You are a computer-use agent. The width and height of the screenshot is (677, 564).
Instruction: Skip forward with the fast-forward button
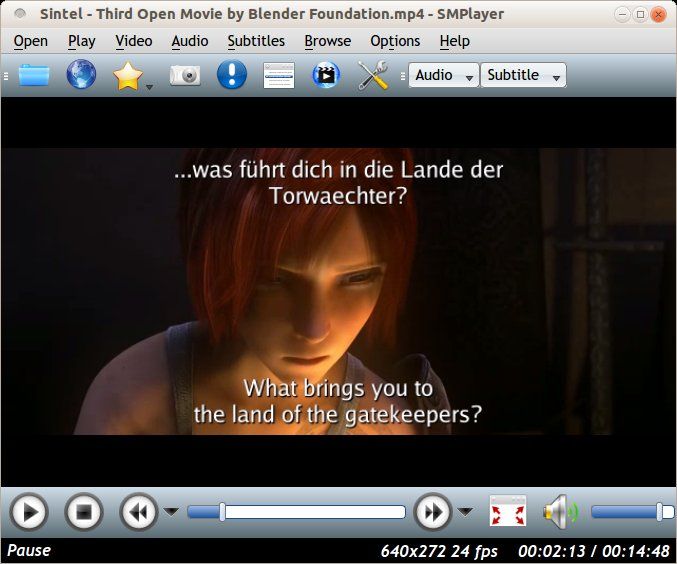click(433, 513)
